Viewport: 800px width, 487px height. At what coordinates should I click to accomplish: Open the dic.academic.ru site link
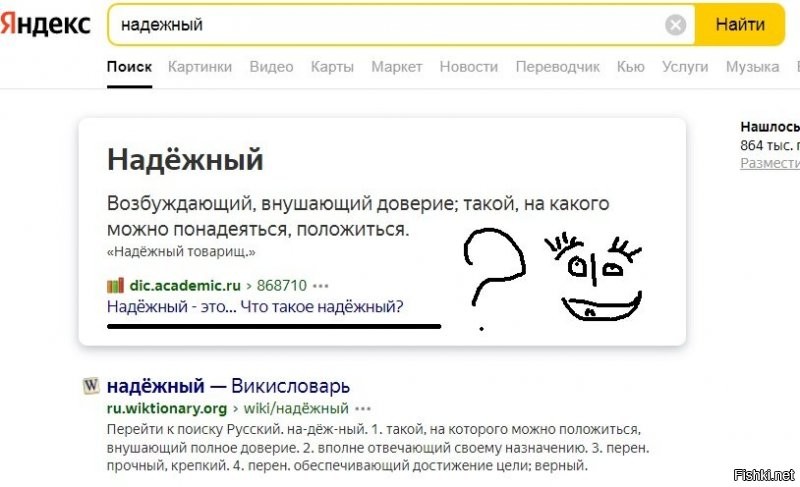185,285
